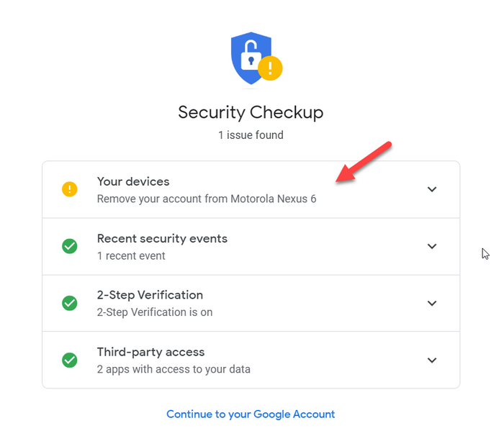504x436 pixels.
Task: Click the blue security shield icon
Action: coord(248,58)
